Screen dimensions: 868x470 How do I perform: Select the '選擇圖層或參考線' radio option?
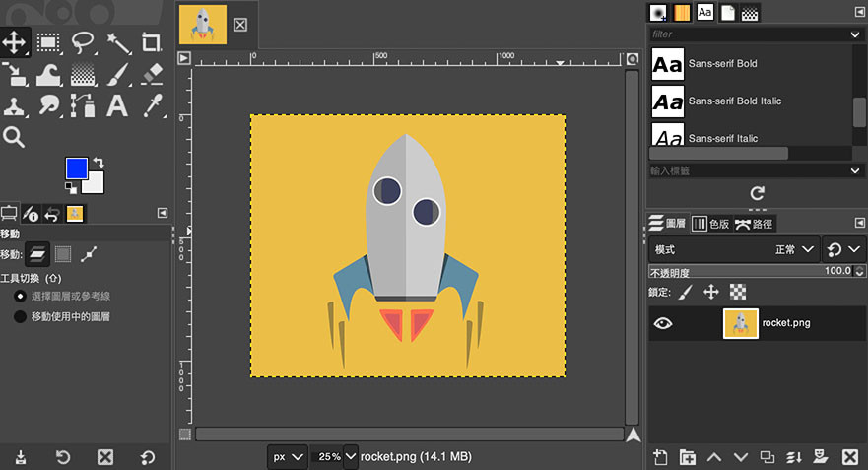pyautogui.click(x=20, y=296)
